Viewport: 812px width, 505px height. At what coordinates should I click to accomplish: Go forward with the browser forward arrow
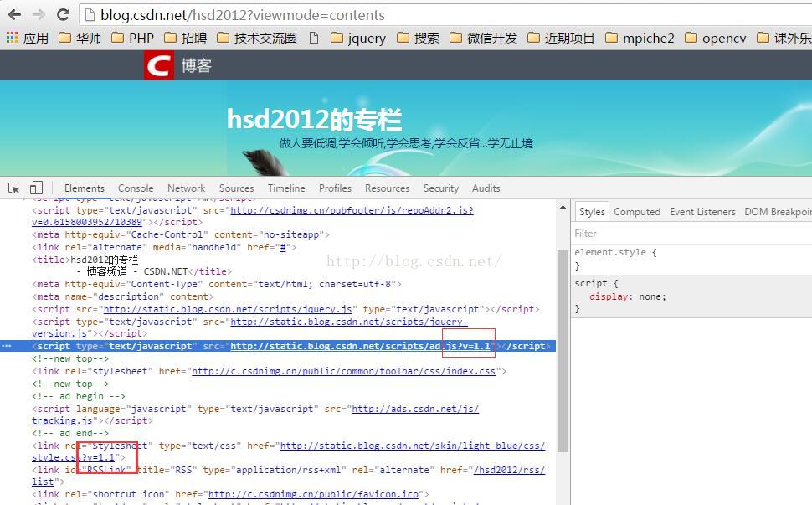(x=39, y=14)
